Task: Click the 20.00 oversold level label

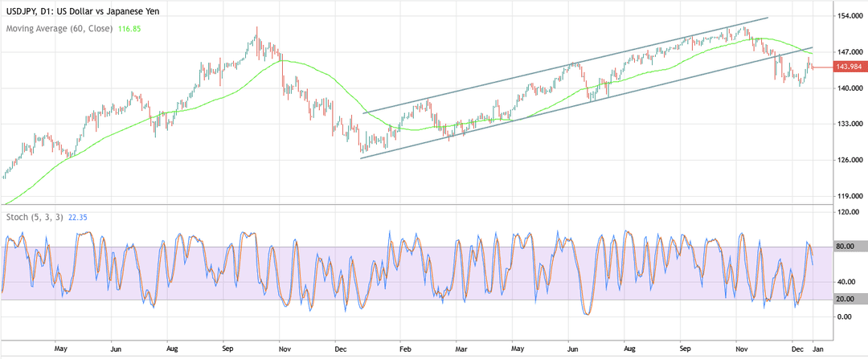Action: click(846, 300)
